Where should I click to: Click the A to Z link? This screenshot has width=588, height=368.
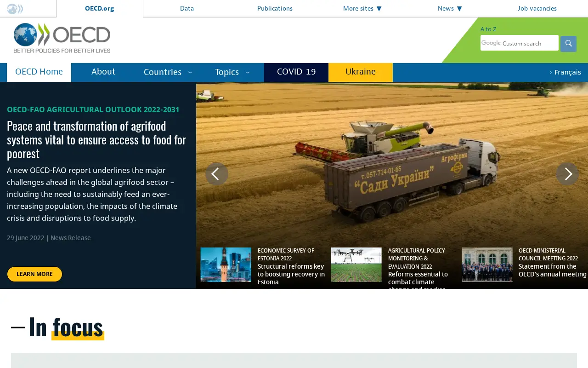pyautogui.click(x=488, y=29)
